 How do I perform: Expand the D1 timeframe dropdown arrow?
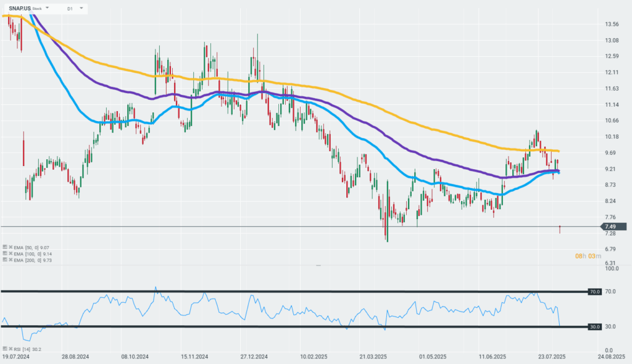pos(81,8)
